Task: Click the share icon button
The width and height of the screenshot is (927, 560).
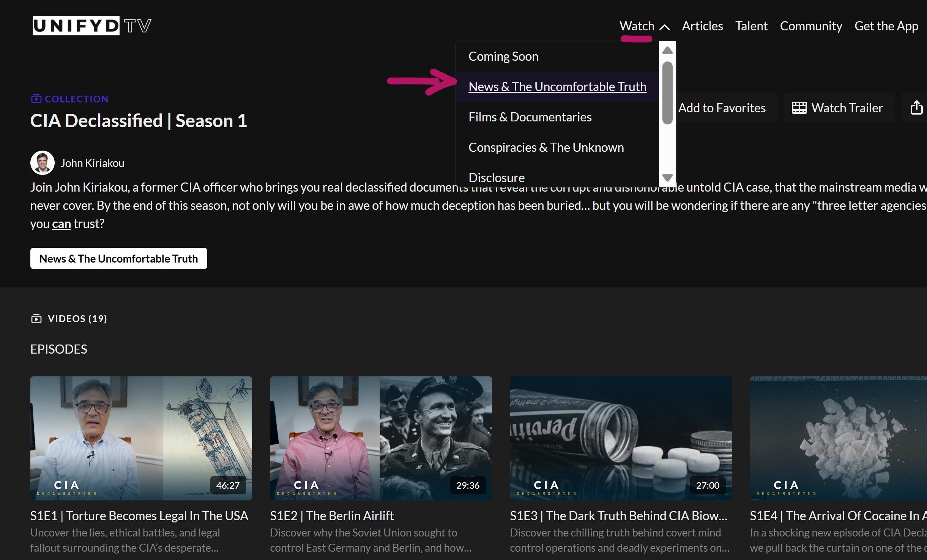Action: (x=916, y=108)
